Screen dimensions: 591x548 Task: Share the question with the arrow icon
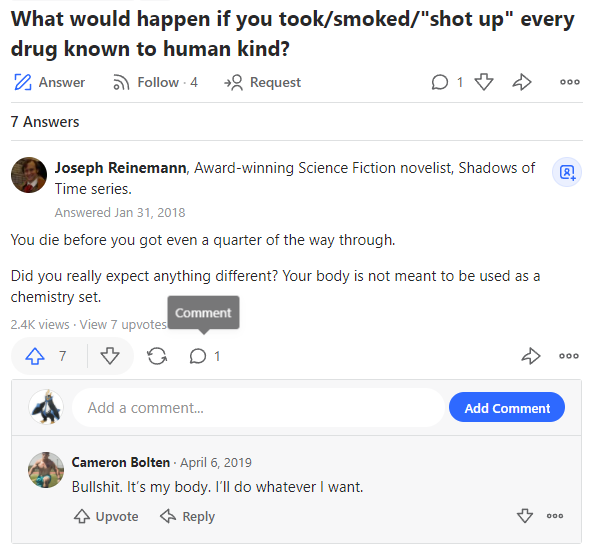click(522, 82)
